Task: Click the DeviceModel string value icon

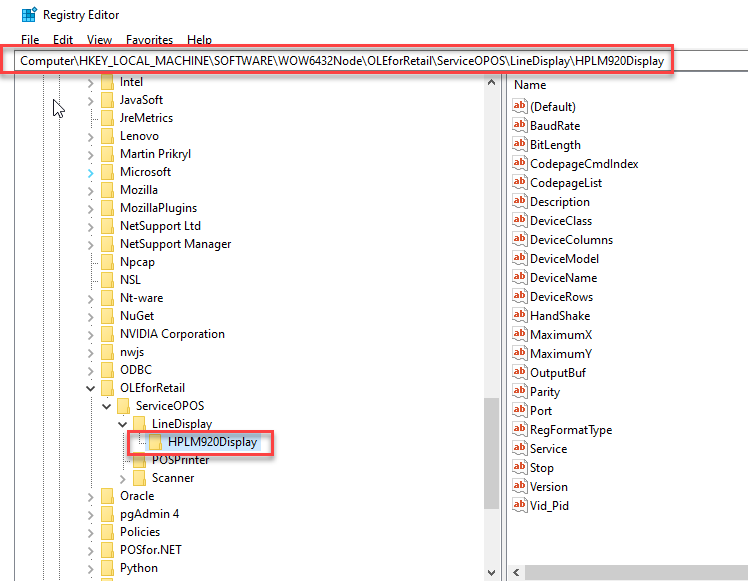Action: pyautogui.click(x=519, y=259)
